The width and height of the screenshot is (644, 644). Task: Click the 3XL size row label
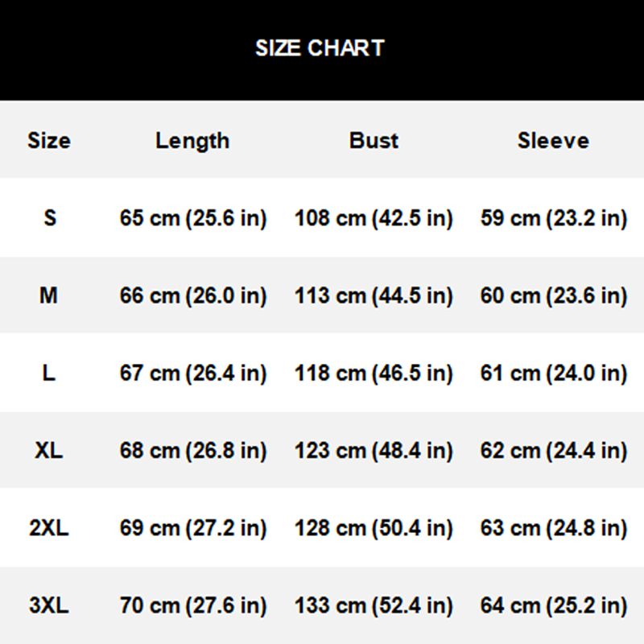click(x=49, y=605)
